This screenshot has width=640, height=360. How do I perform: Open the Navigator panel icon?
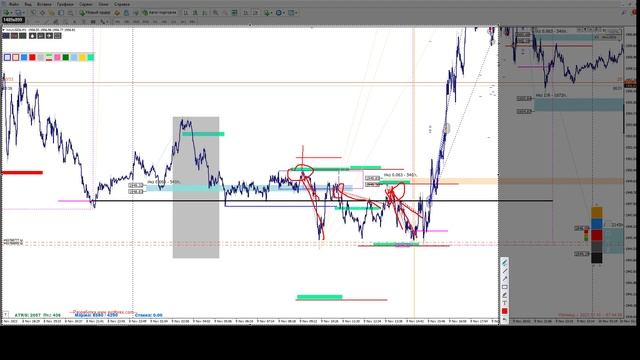[x=51, y=13]
